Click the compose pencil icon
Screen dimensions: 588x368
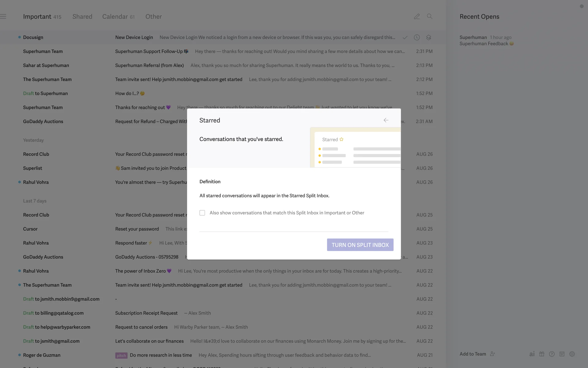tap(417, 17)
